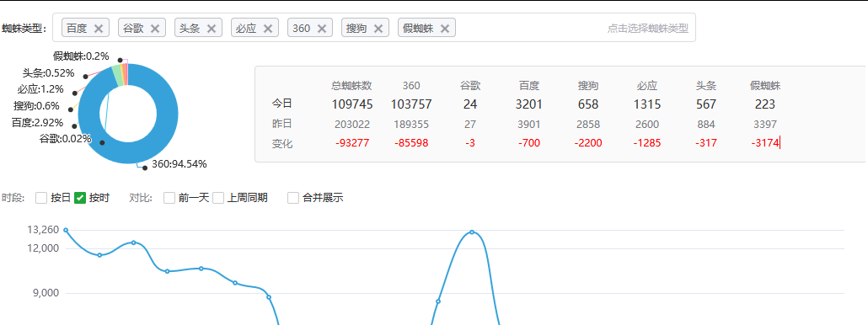Image resolution: width=868 pixels, height=325 pixels.
Task: Click today's 搜狗 count 658
Action: (588, 104)
